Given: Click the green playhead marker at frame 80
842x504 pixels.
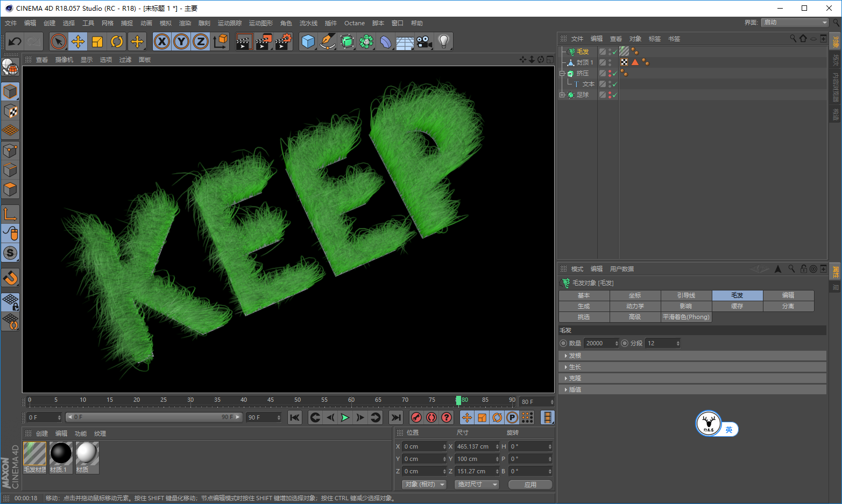Looking at the screenshot, I should tap(458, 400).
